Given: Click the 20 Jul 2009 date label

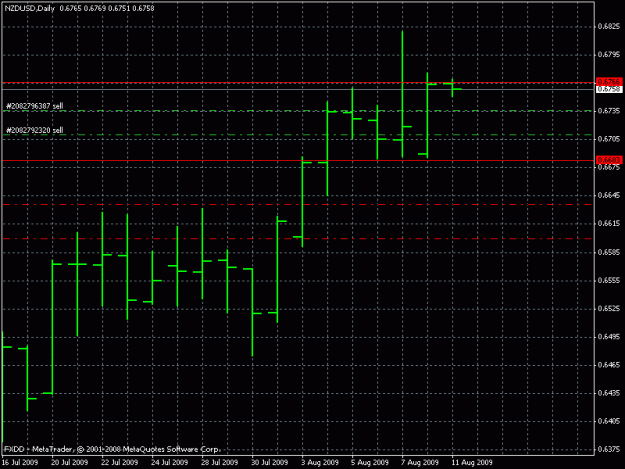Looking at the screenshot, I should point(69,462).
